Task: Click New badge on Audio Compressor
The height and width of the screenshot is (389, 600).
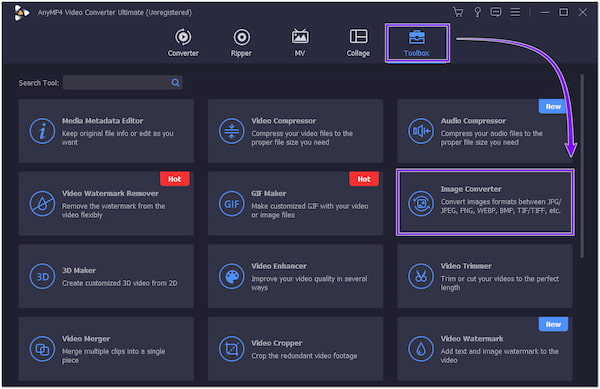Action: point(553,106)
